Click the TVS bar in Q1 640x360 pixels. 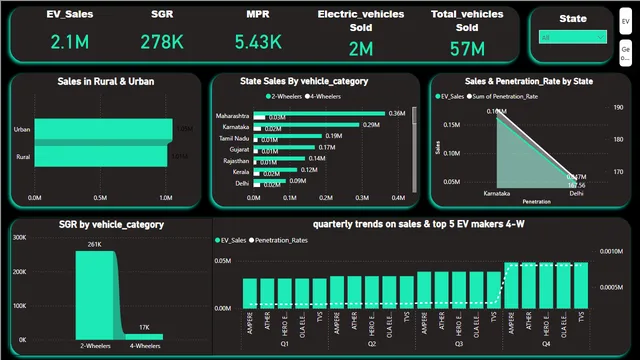coord(320,293)
